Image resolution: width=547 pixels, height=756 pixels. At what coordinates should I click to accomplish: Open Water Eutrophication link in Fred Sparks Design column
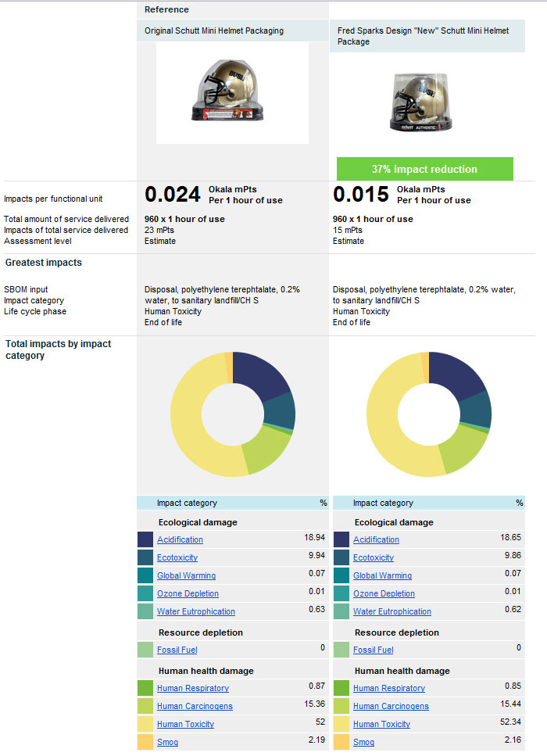pyautogui.click(x=391, y=611)
